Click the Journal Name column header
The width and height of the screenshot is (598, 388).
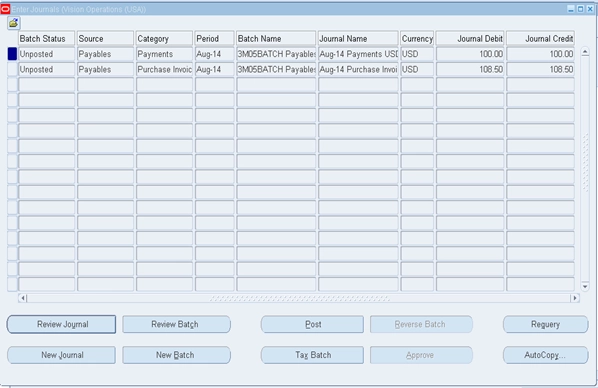[358, 39]
